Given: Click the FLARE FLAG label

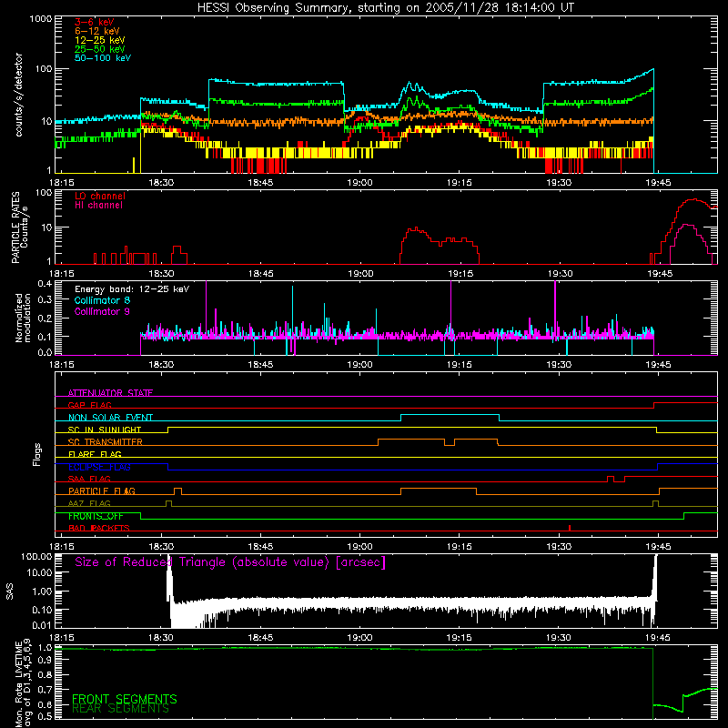Looking at the screenshot, I should coord(95,454).
